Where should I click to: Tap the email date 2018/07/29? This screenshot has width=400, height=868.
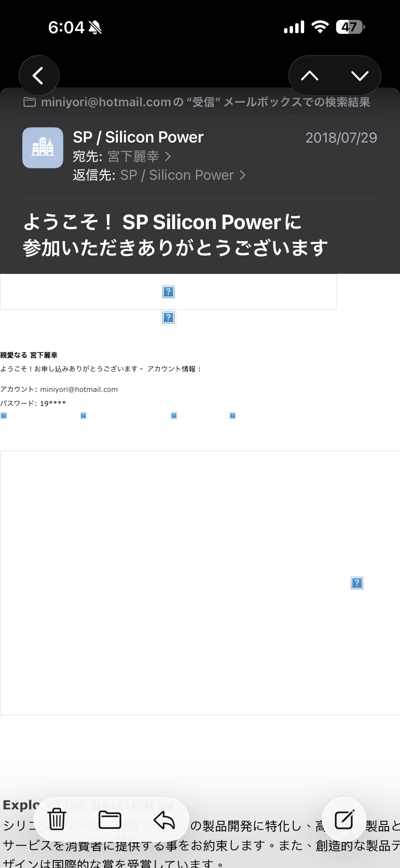pos(341,138)
